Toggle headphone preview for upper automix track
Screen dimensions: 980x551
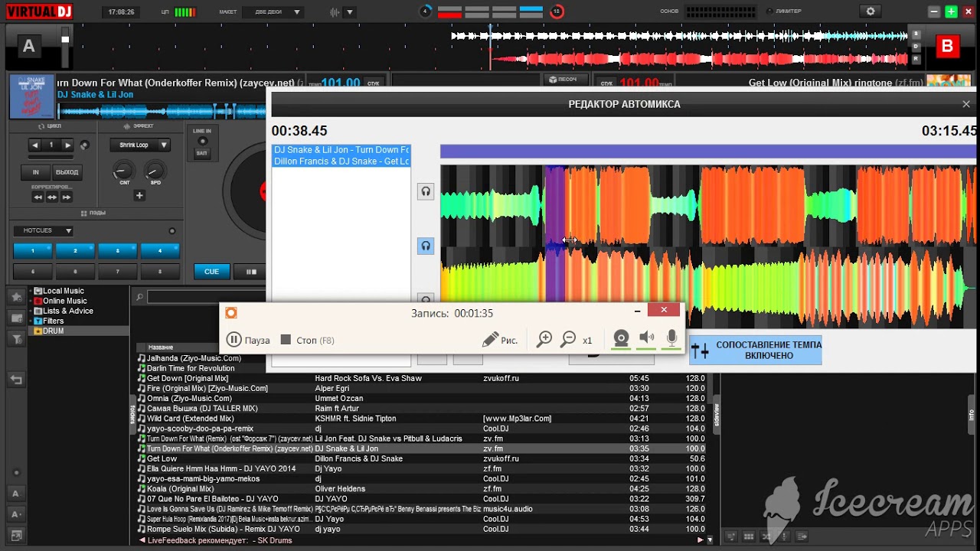click(x=426, y=191)
